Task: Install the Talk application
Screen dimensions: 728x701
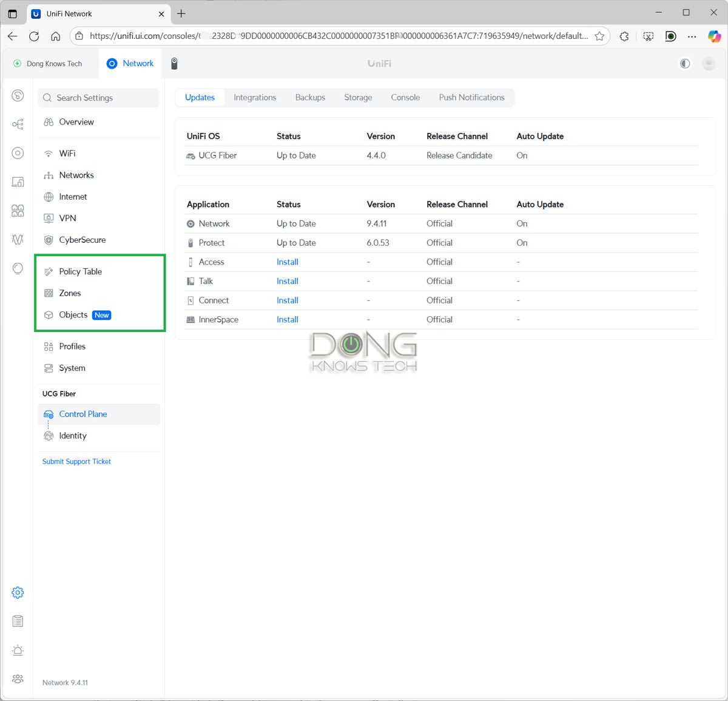Action: click(288, 281)
